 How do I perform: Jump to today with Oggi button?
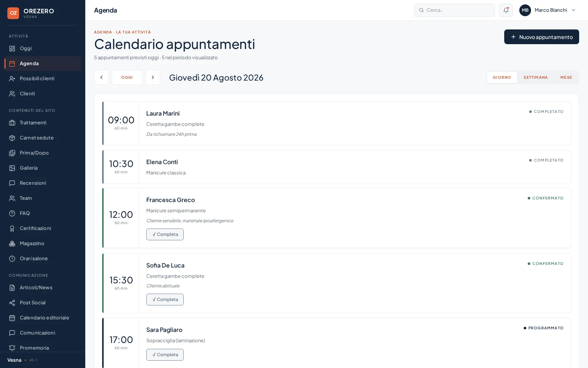(x=127, y=77)
